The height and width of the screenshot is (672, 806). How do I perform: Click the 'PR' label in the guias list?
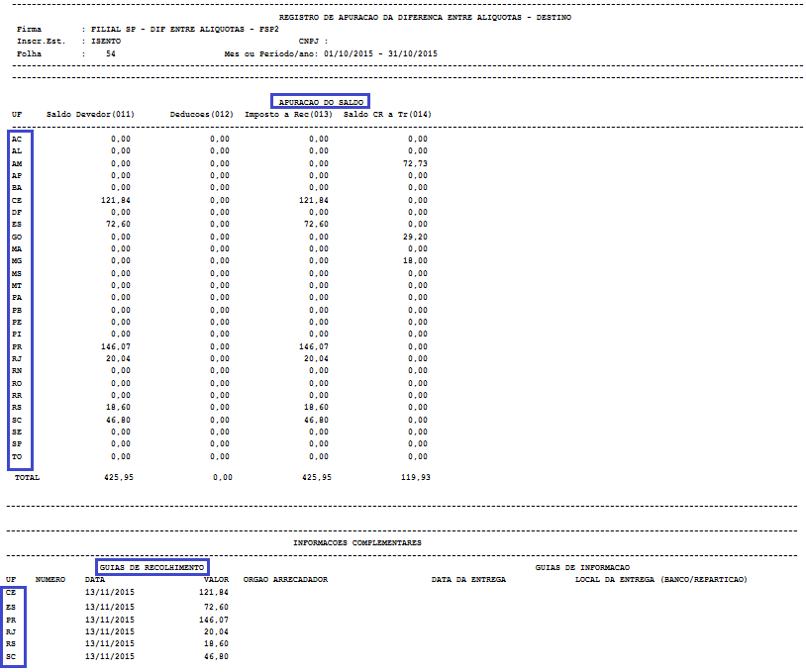coord(11,620)
